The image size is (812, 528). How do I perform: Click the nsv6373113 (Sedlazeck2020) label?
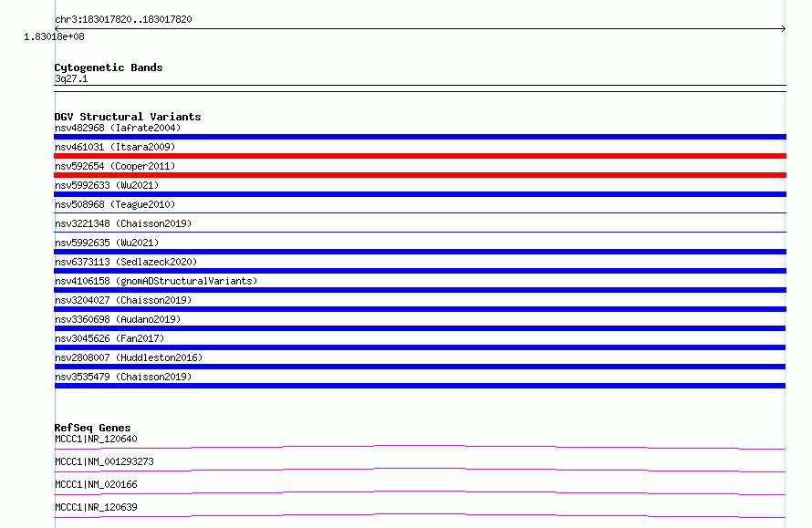click(126, 262)
